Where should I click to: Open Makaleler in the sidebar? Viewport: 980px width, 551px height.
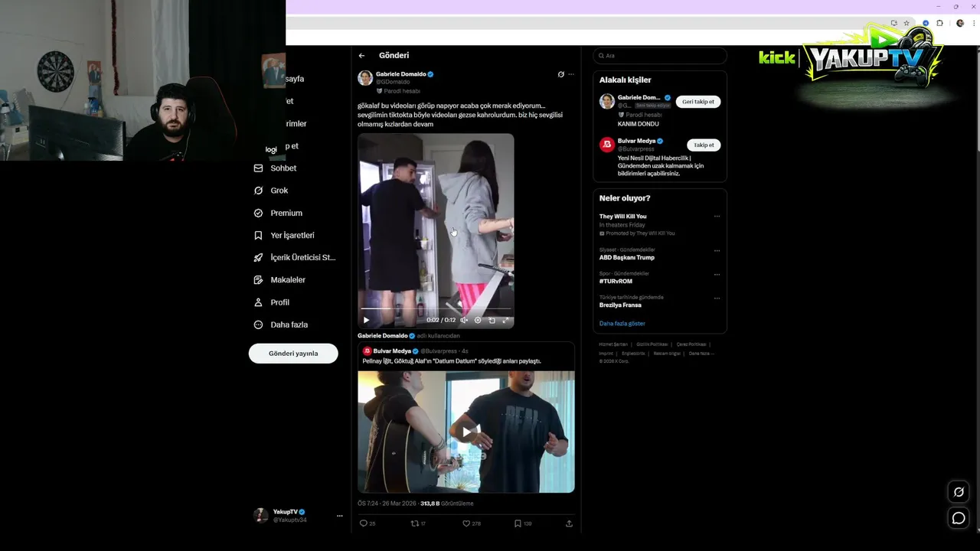[279, 280]
